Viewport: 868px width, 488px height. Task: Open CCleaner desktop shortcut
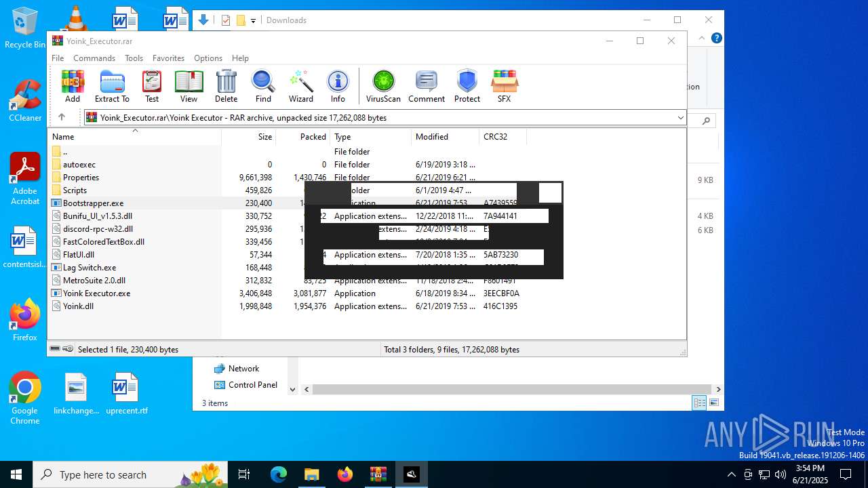[x=25, y=101]
